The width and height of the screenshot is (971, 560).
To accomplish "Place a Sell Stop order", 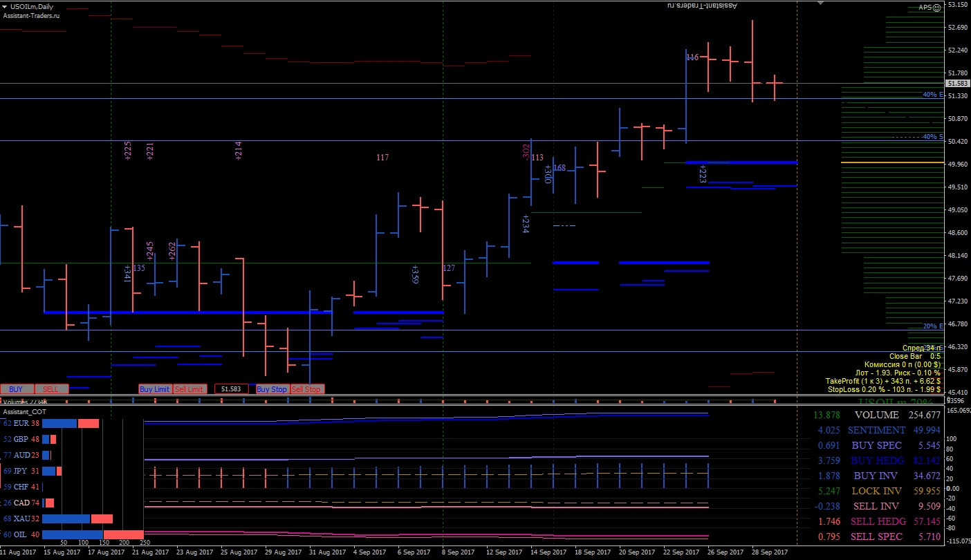I will pos(306,389).
